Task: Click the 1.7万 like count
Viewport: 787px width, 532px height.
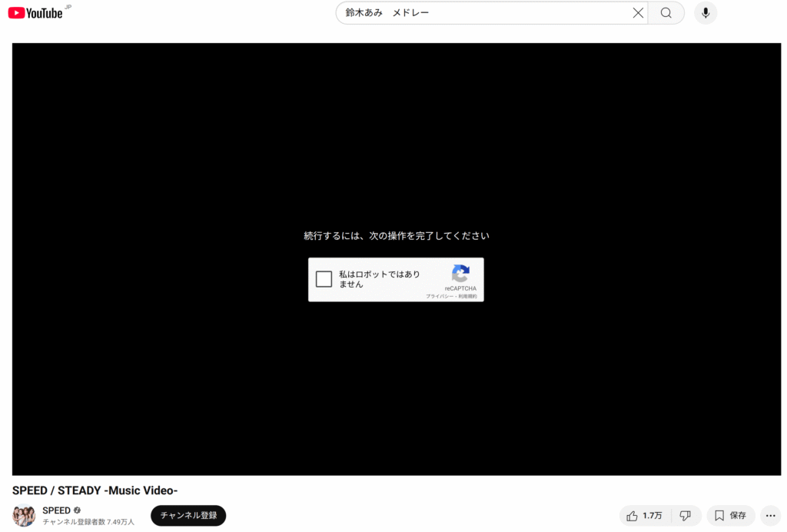Action: 653,516
